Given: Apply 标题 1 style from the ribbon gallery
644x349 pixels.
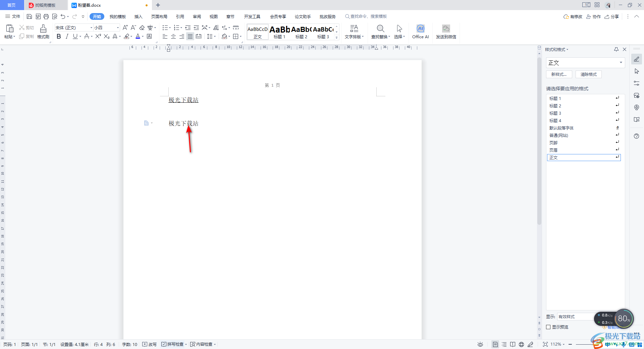Looking at the screenshot, I should pos(279,32).
